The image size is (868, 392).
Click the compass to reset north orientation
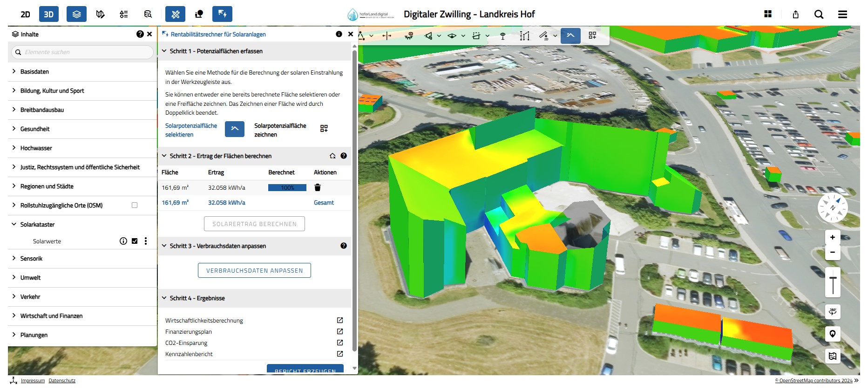(833, 208)
